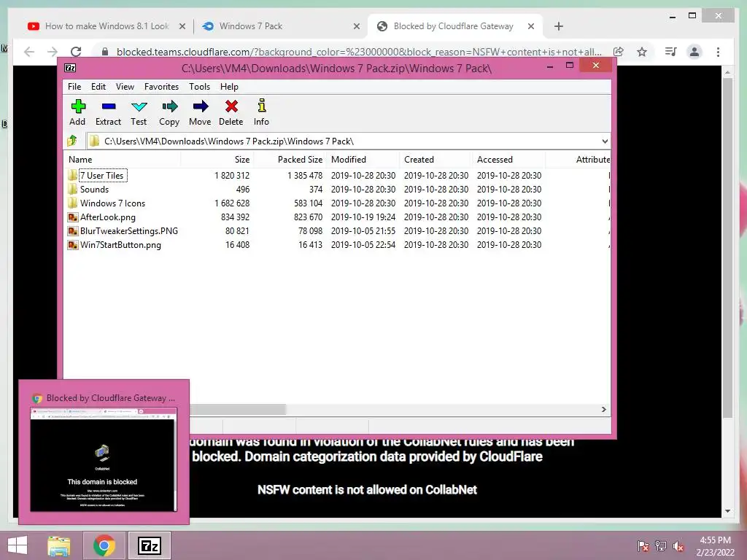The width and height of the screenshot is (747, 560).
Task: Select the Windows 7 Icons folder icon
Action: pyautogui.click(x=72, y=203)
